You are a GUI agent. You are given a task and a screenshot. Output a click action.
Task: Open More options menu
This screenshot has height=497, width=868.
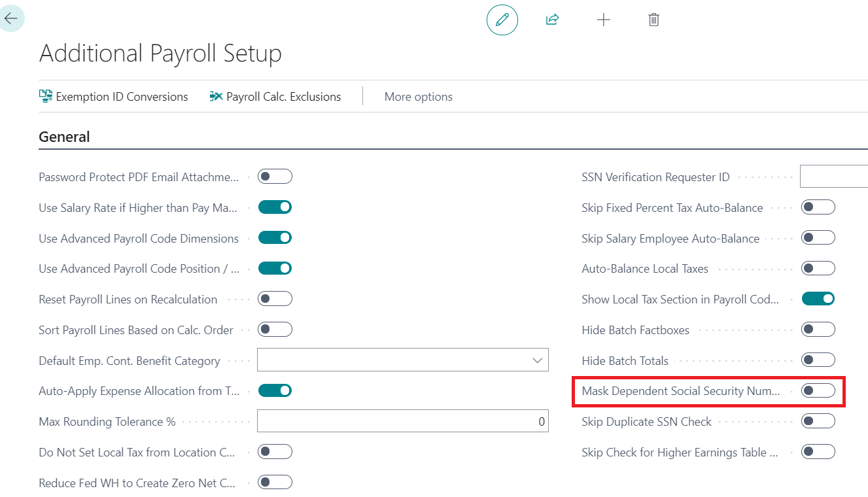click(419, 96)
